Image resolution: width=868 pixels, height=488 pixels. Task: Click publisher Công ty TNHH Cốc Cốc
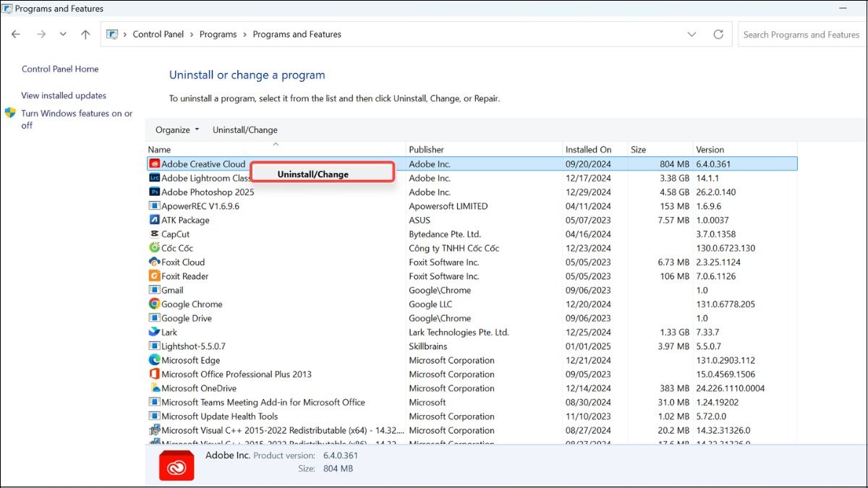coord(454,248)
